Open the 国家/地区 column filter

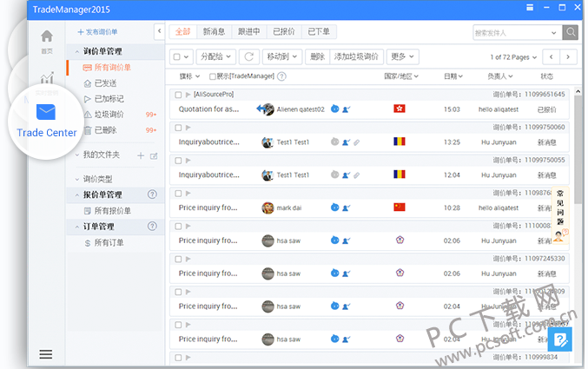coord(401,76)
